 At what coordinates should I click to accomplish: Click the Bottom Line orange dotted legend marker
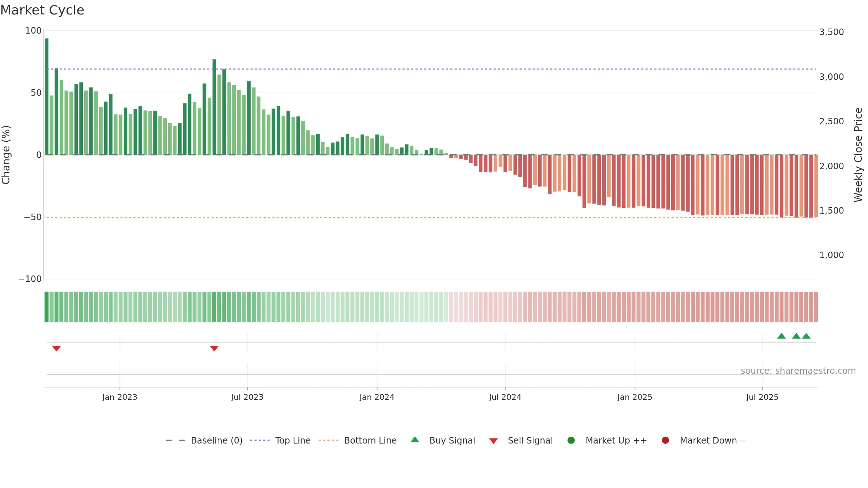click(328, 440)
